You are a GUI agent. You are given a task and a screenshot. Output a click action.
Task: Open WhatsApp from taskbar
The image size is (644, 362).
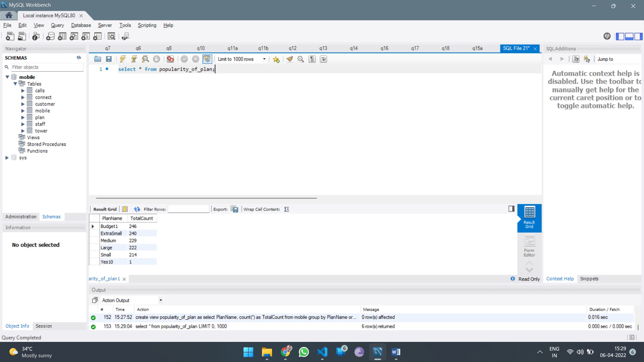tap(304, 352)
